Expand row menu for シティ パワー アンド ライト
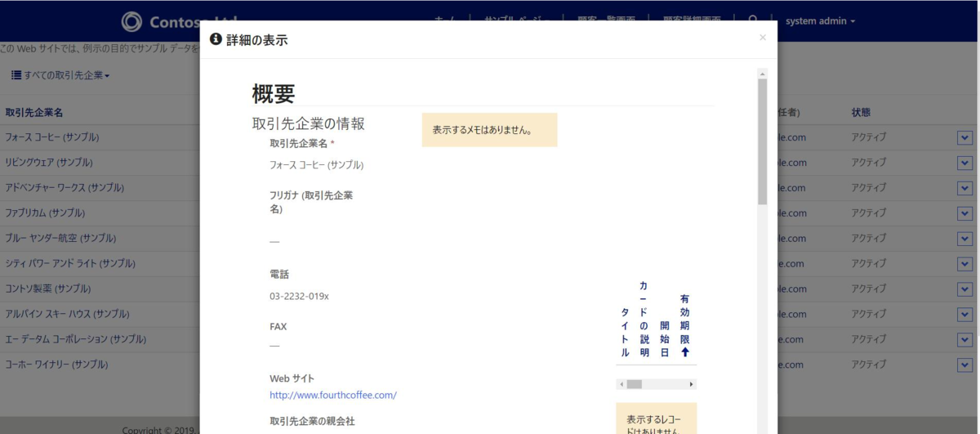The width and height of the screenshot is (980, 434). tap(964, 265)
